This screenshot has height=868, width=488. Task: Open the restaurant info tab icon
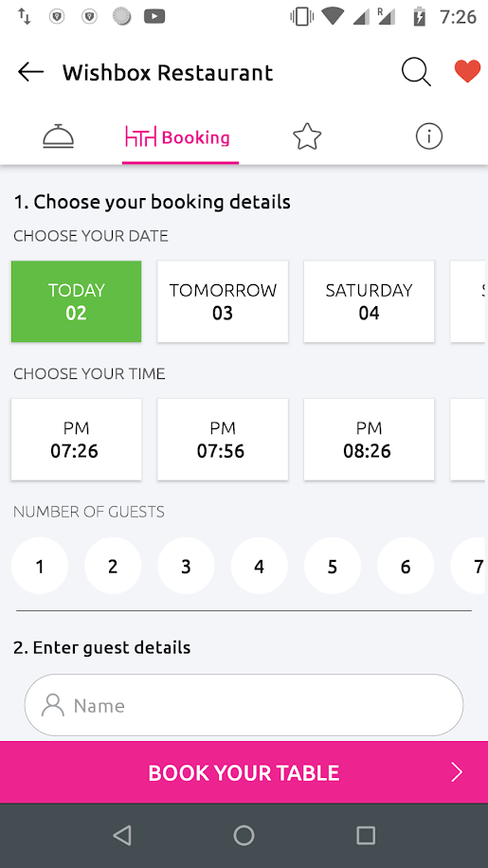[x=429, y=136]
